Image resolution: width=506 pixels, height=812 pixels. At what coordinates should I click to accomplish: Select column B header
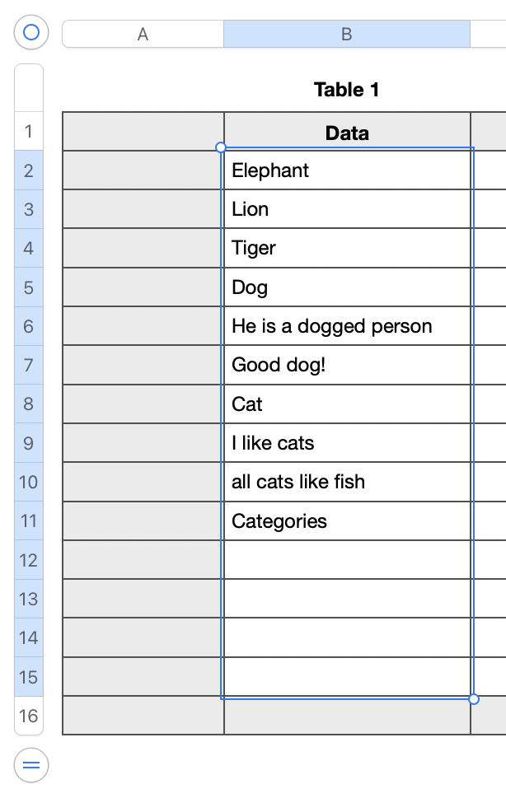pos(347,34)
